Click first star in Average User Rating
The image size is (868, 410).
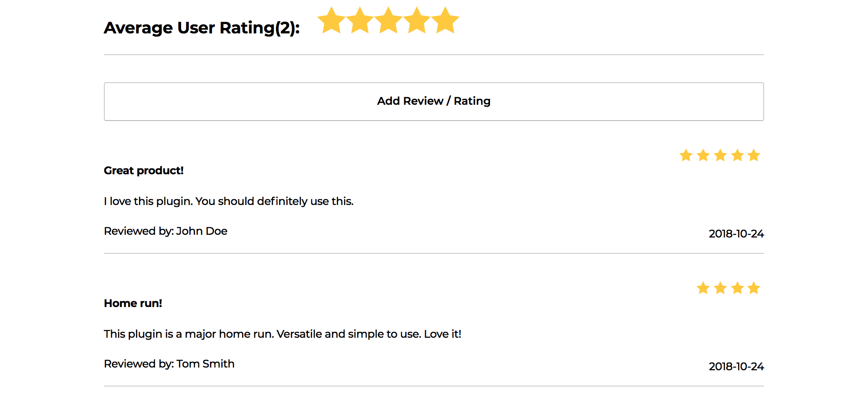(x=331, y=20)
